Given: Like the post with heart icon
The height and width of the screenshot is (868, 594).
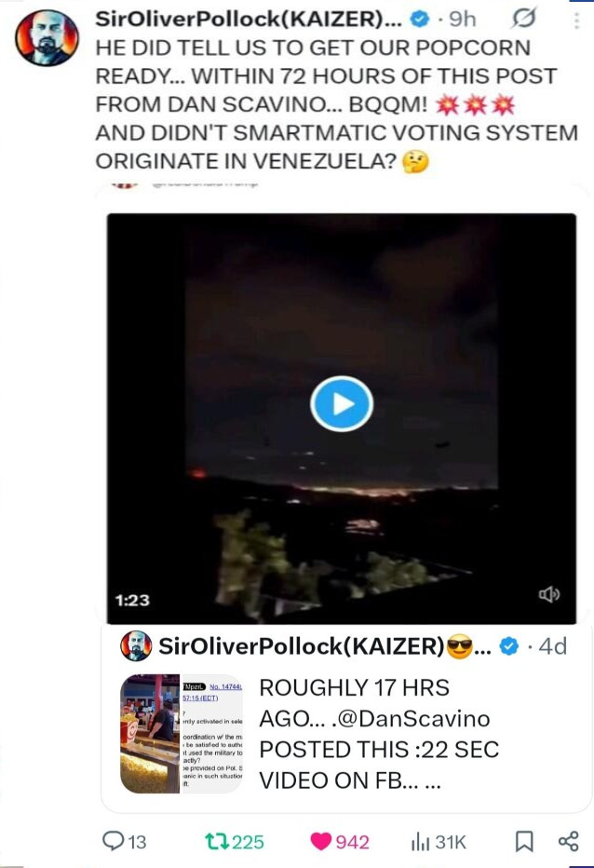Looking at the screenshot, I should (x=320, y=841).
